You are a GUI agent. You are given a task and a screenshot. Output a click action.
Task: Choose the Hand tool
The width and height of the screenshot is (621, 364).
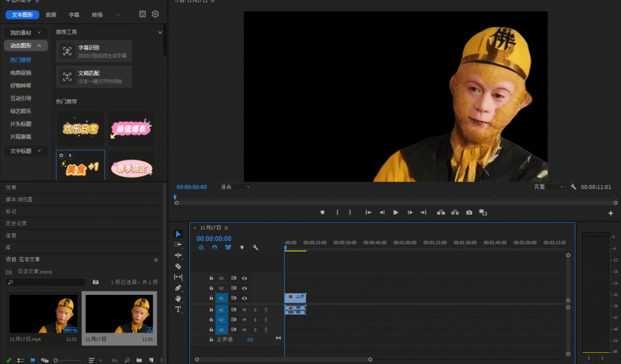pyautogui.click(x=178, y=299)
